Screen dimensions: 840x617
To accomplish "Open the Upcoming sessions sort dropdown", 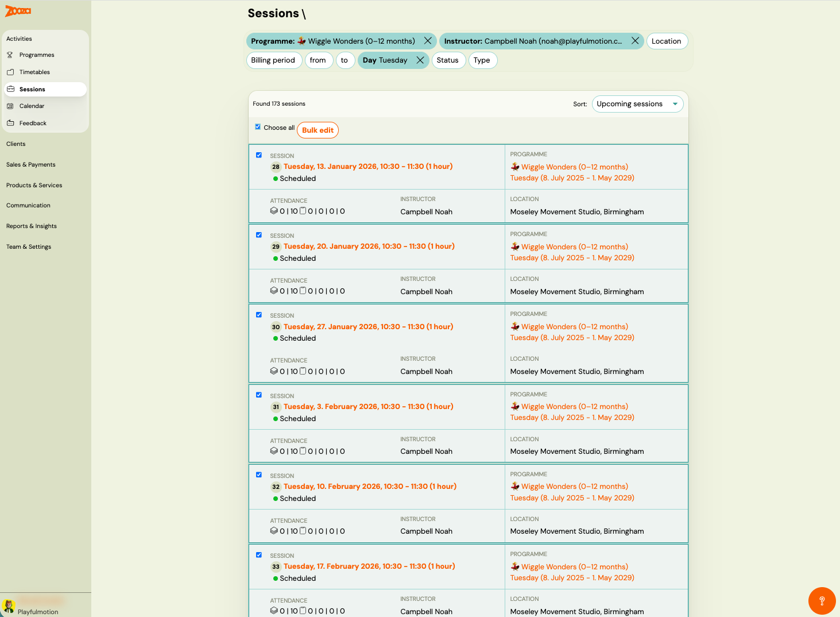I will pyautogui.click(x=637, y=104).
